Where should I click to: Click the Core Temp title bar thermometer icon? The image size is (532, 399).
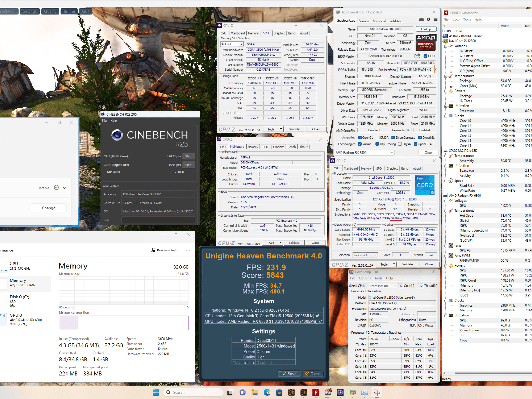tap(351, 272)
